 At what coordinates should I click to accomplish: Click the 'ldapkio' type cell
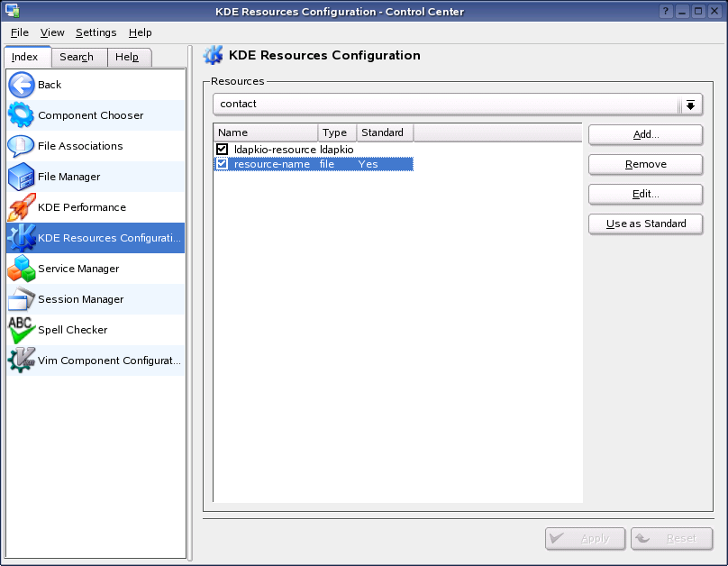(337, 150)
